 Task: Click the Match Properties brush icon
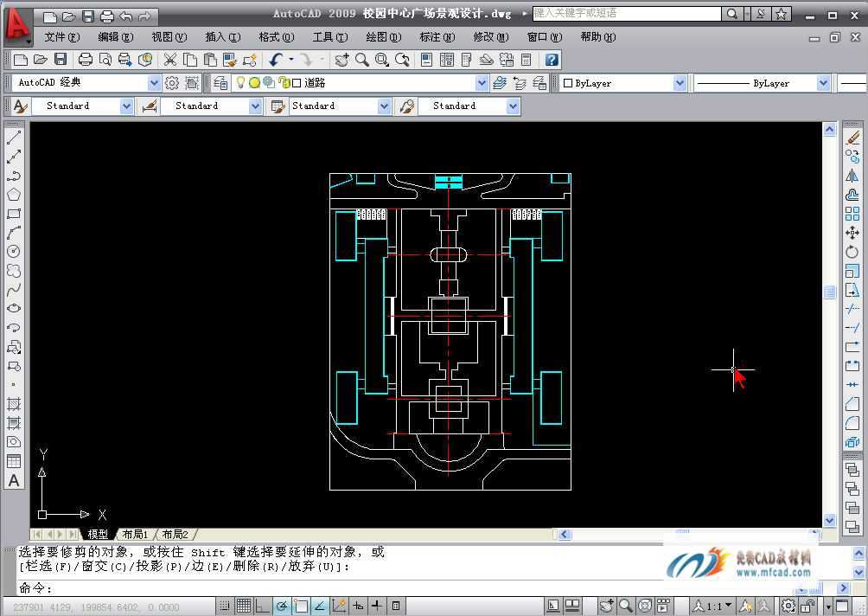[229, 60]
